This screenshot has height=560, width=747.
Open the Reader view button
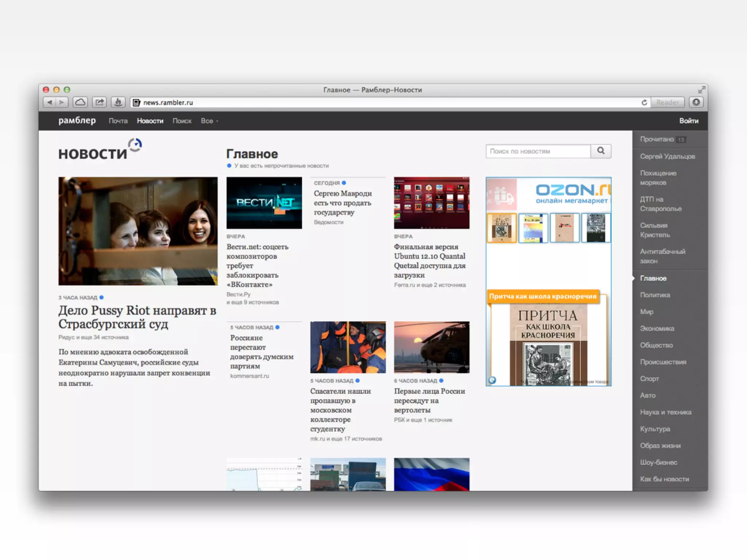pos(667,102)
